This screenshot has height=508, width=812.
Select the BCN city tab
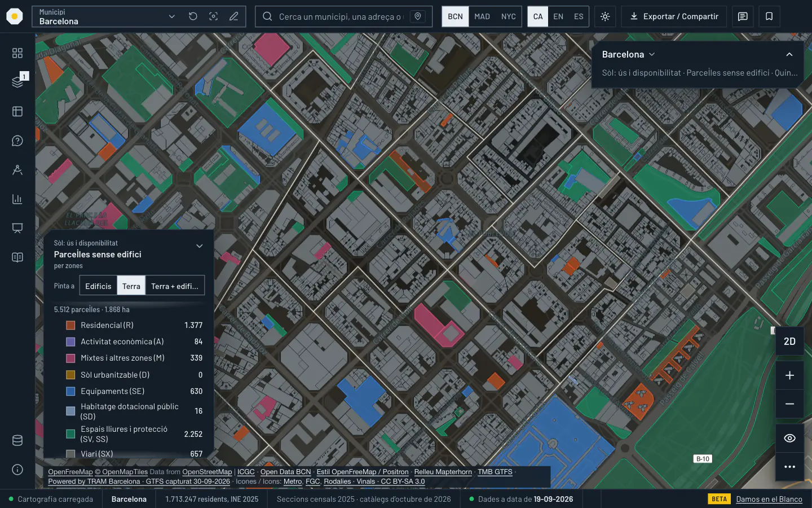[x=455, y=16]
